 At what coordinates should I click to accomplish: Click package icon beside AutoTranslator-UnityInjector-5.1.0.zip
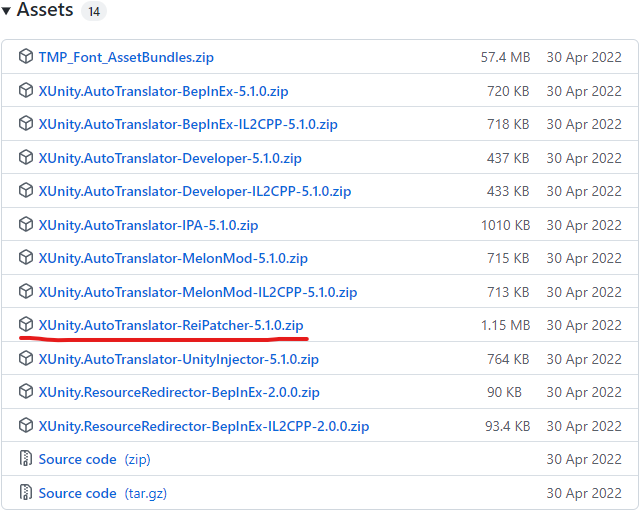pyautogui.click(x=26, y=359)
